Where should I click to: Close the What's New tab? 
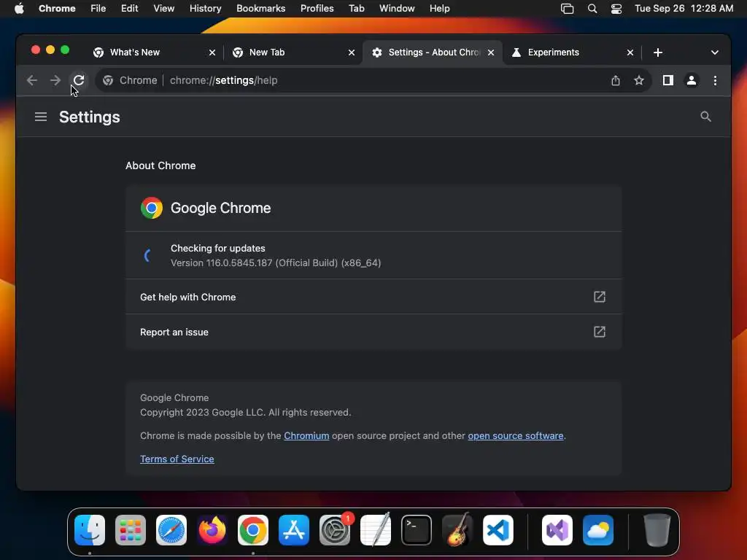click(212, 52)
